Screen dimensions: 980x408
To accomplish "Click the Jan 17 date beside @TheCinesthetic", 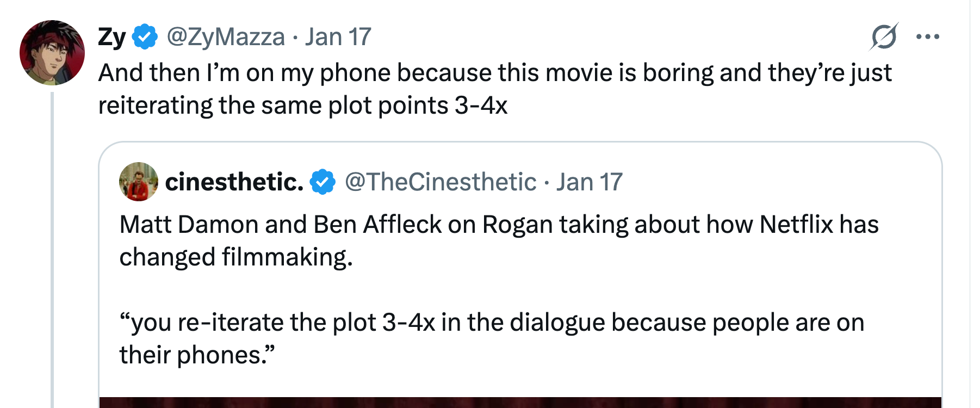I will point(589,182).
